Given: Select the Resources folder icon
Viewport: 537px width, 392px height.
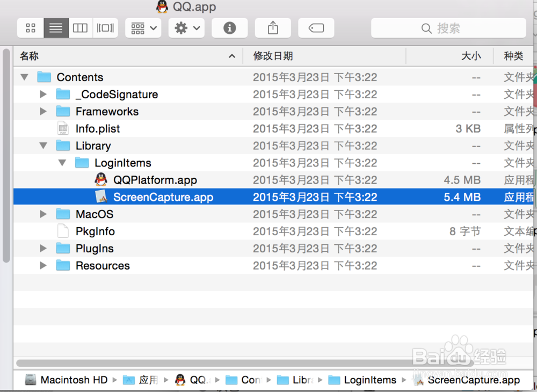Looking at the screenshot, I should tap(63, 265).
